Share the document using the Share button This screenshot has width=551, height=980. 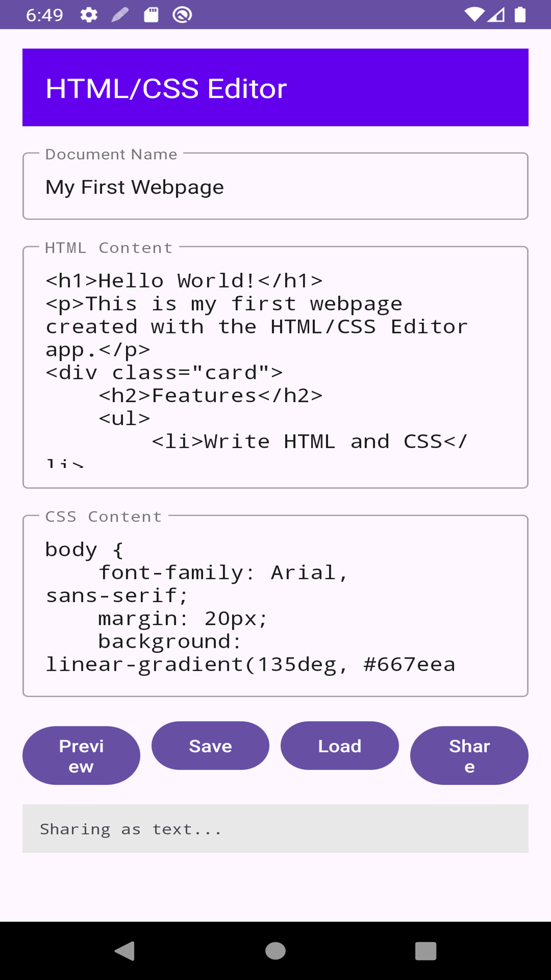(x=469, y=755)
